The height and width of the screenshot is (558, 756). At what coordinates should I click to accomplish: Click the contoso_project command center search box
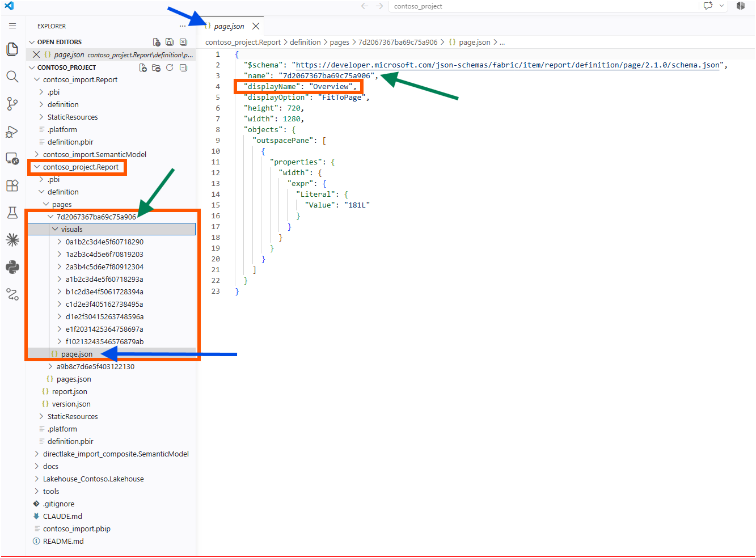tap(543, 6)
